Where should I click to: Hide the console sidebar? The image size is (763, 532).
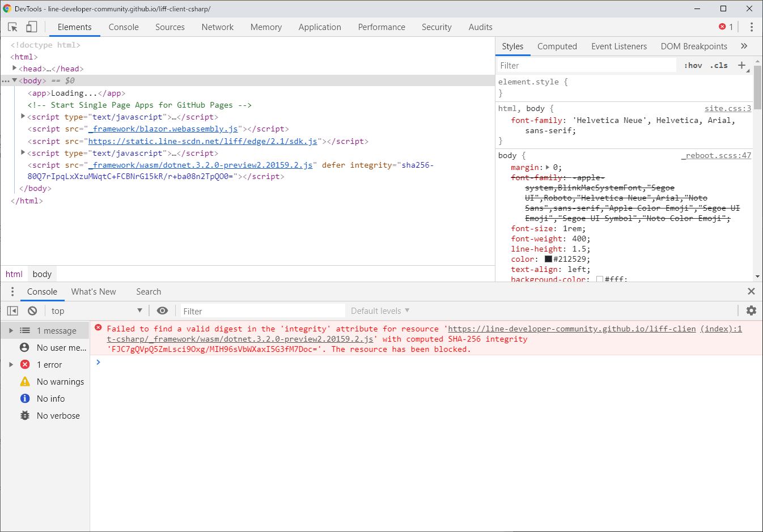[x=12, y=310]
